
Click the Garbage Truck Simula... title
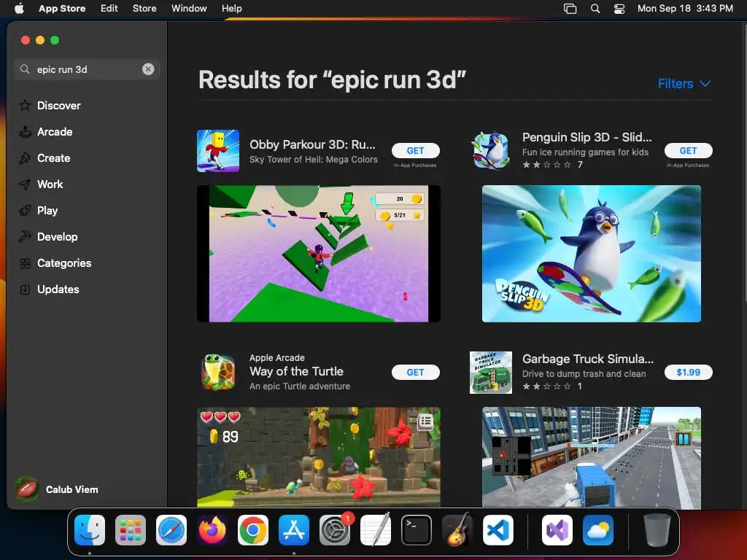pos(588,359)
